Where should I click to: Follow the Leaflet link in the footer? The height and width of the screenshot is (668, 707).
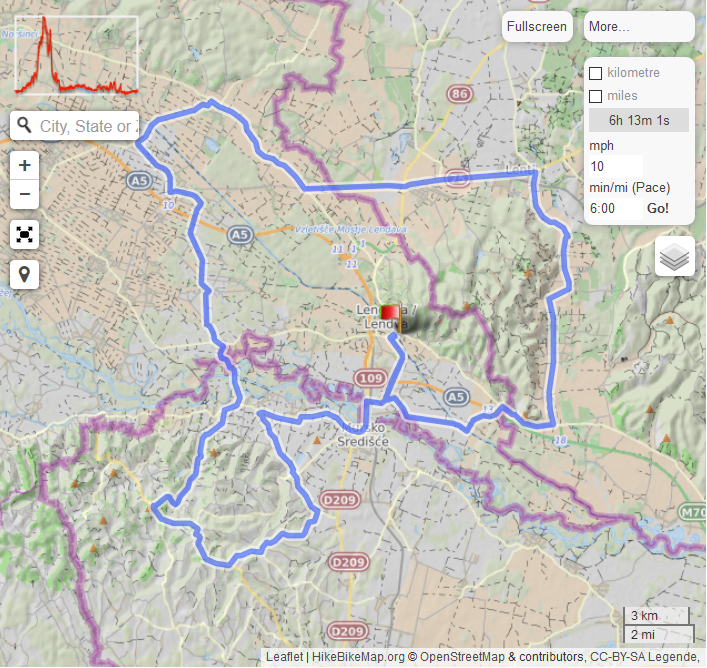(286, 657)
